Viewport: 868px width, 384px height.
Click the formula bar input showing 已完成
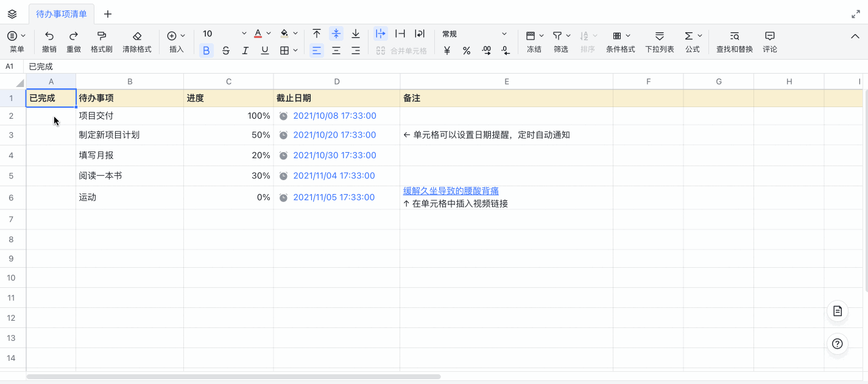click(x=445, y=67)
